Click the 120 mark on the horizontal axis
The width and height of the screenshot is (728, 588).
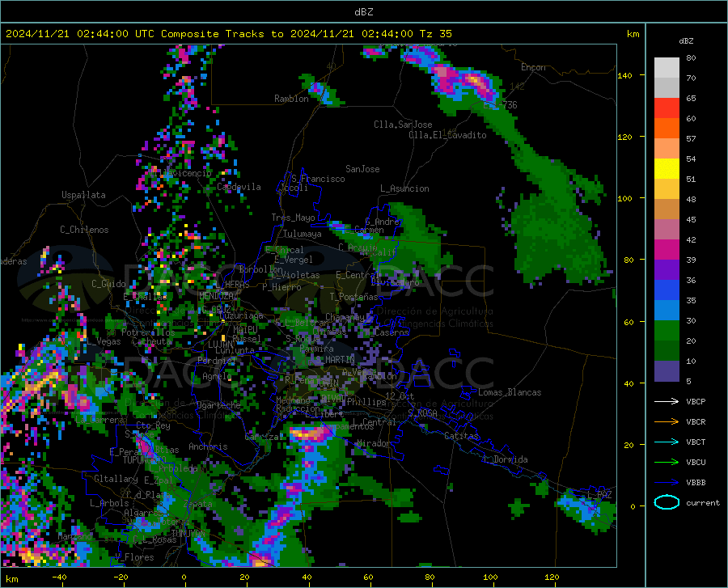coord(552,577)
